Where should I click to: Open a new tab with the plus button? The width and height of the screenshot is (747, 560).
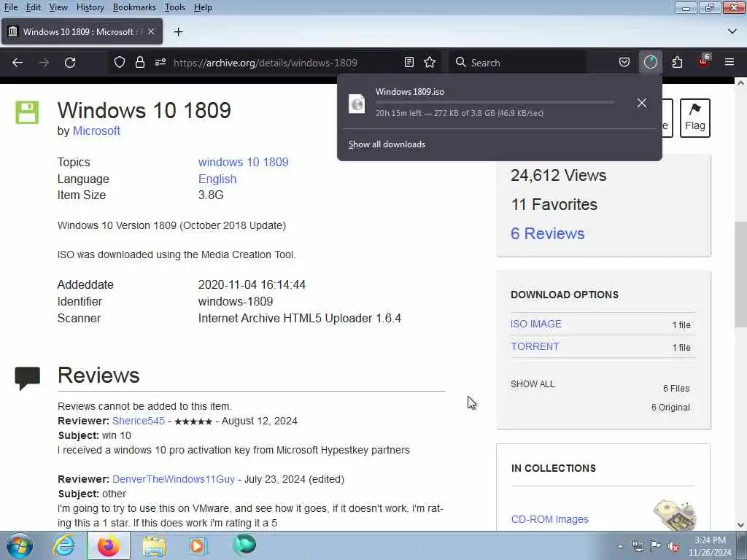178,32
